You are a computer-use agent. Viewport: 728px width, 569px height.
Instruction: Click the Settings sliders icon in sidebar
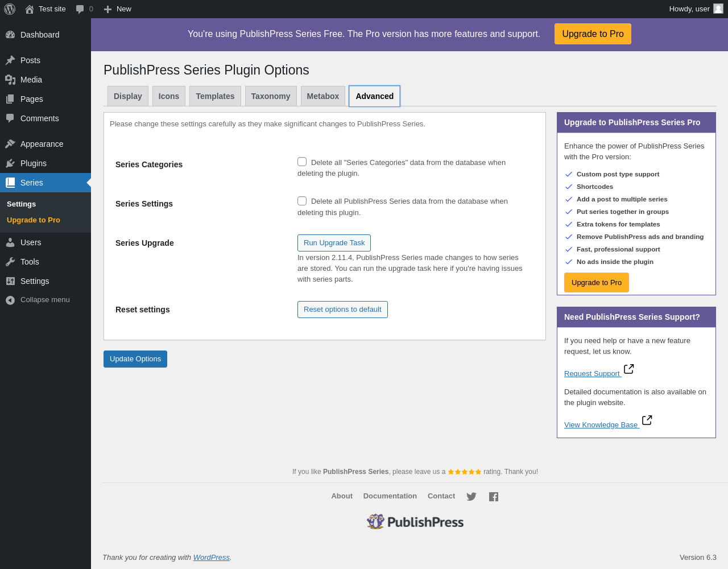[10, 281]
